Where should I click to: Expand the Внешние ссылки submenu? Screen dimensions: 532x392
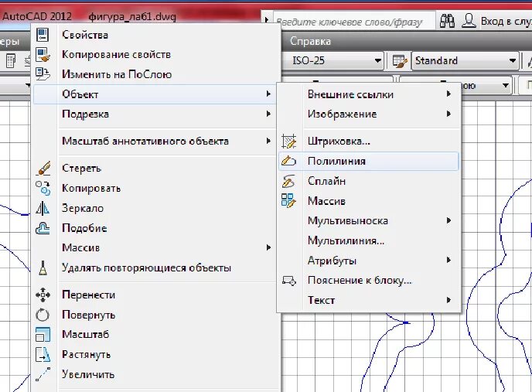click(x=448, y=94)
